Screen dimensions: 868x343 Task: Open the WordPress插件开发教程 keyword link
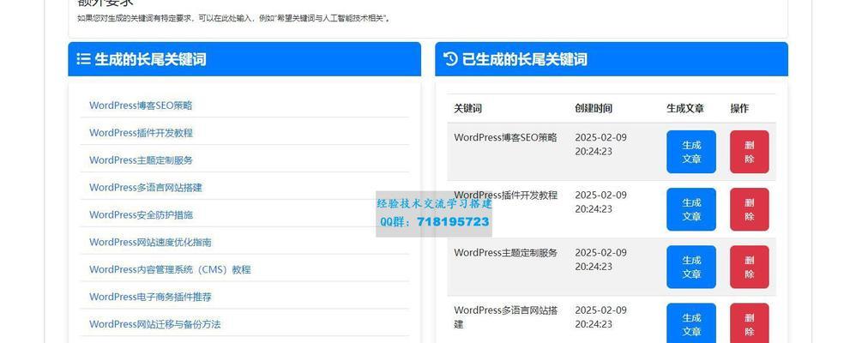coord(141,133)
